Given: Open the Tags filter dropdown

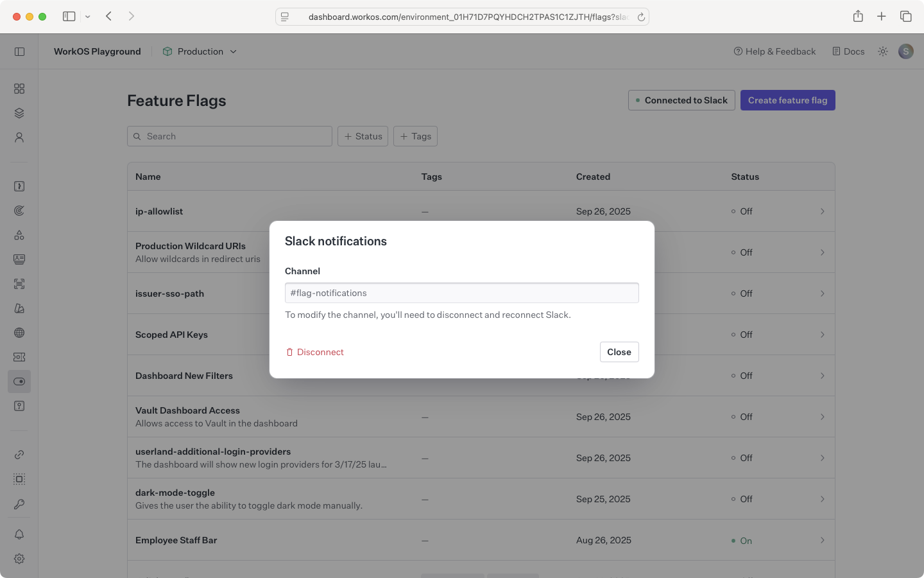Looking at the screenshot, I should click(415, 136).
